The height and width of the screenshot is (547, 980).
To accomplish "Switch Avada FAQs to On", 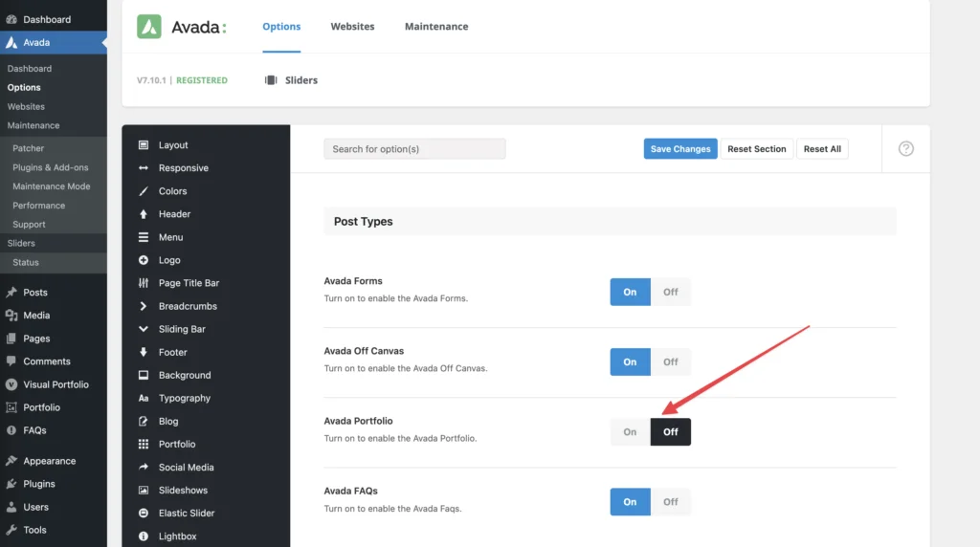I will [x=630, y=502].
